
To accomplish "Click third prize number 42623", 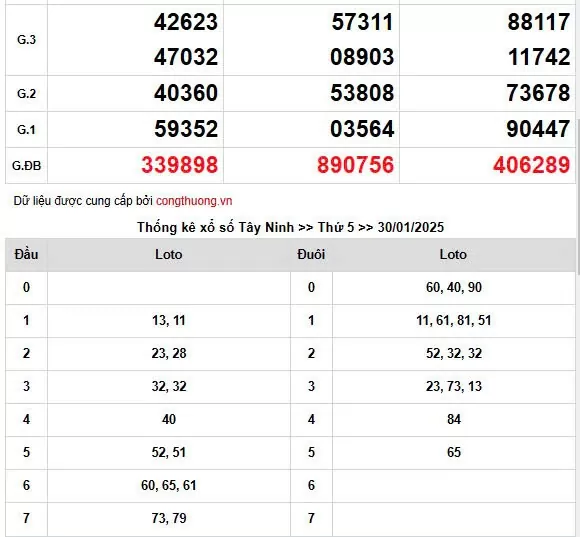I will 186,22.
